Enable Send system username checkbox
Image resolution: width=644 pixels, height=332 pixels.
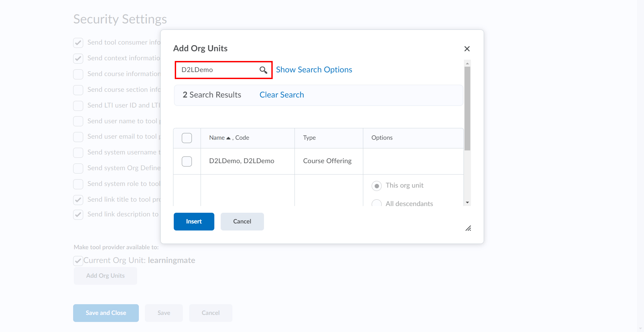click(78, 153)
